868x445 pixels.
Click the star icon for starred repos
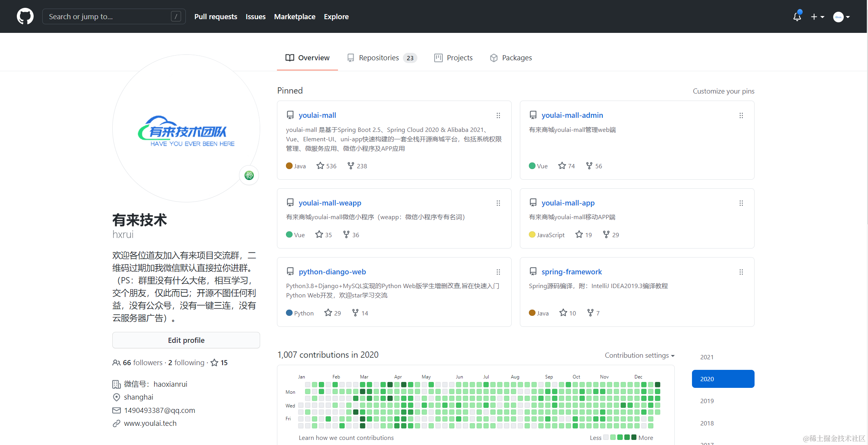pyautogui.click(x=214, y=363)
